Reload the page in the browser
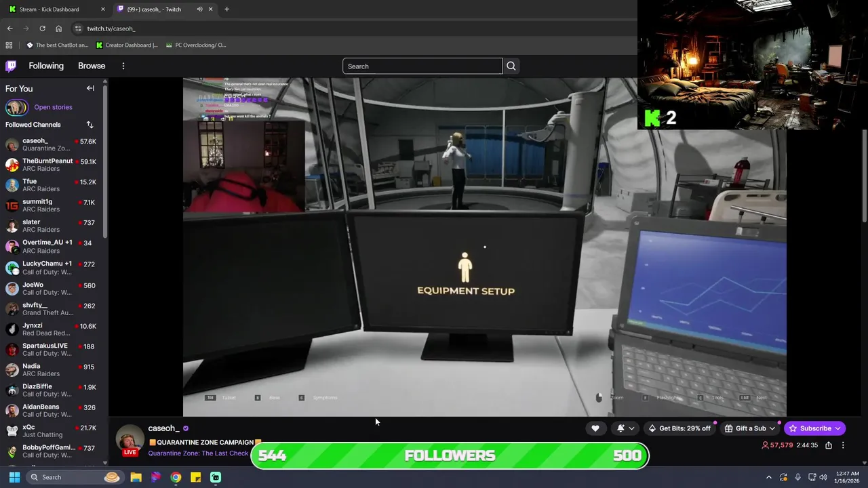The width and height of the screenshot is (868, 488). pyautogui.click(x=42, y=28)
